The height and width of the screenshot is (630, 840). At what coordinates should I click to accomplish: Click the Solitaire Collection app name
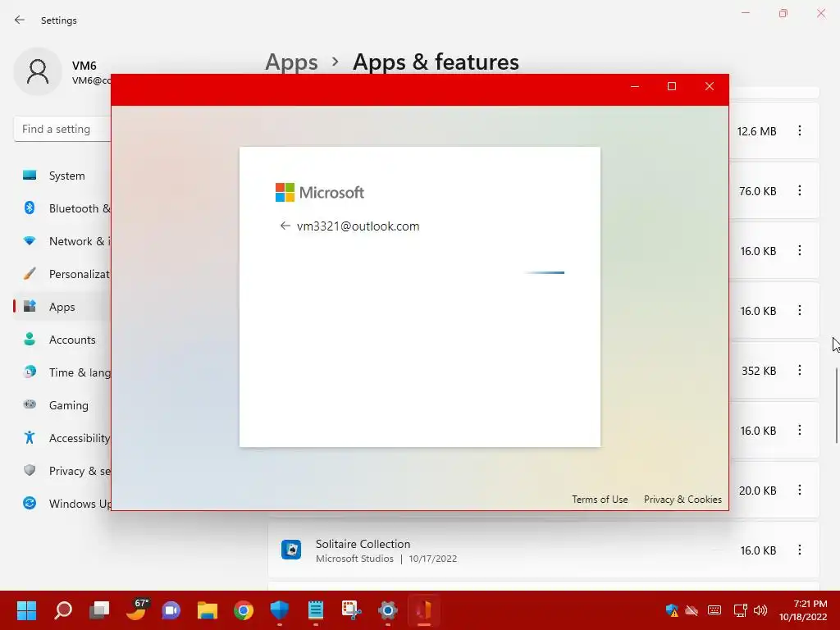pyautogui.click(x=363, y=544)
